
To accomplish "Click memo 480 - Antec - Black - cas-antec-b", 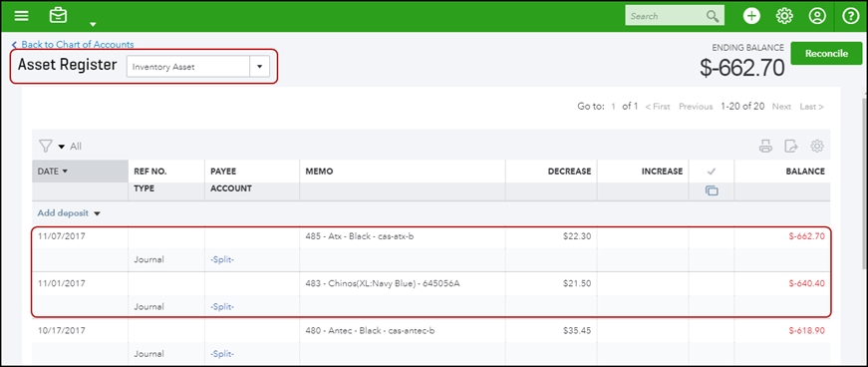I will [370, 330].
